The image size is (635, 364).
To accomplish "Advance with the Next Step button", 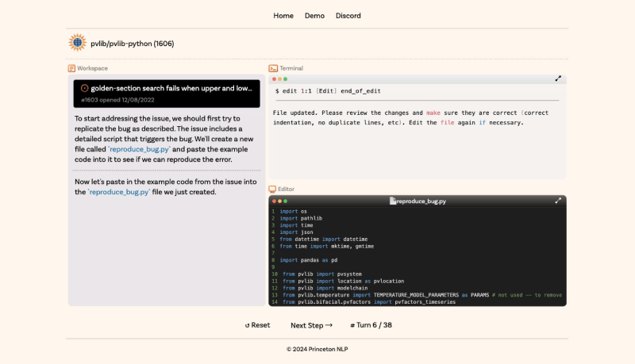I will pos(311,325).
